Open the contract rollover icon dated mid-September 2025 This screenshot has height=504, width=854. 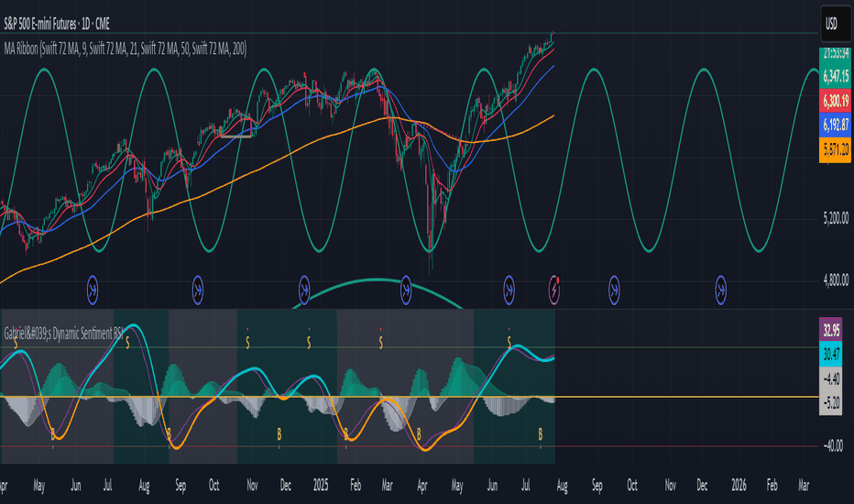click(x=614, y=290)
